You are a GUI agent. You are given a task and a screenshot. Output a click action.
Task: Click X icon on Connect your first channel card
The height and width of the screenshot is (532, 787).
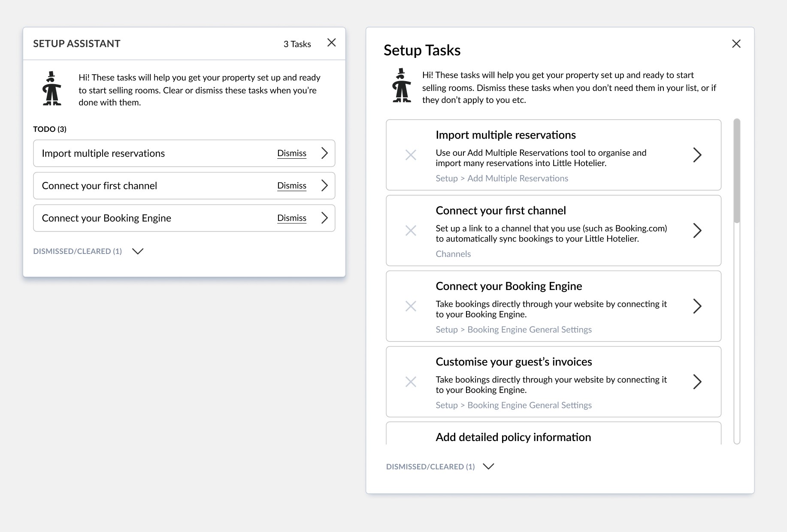coord(411,230)
